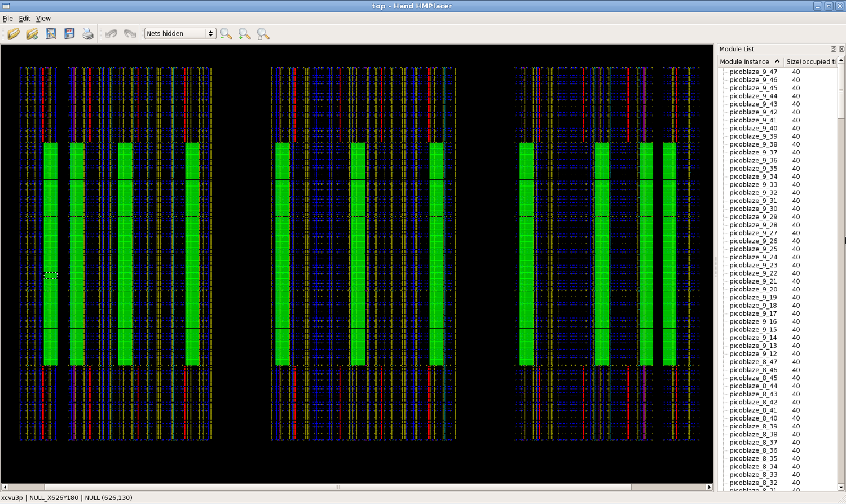Zoom in with the plus magnifier
Image resolution: width=846 pixels, height=504 pixels.
click(x=245, y=34)
